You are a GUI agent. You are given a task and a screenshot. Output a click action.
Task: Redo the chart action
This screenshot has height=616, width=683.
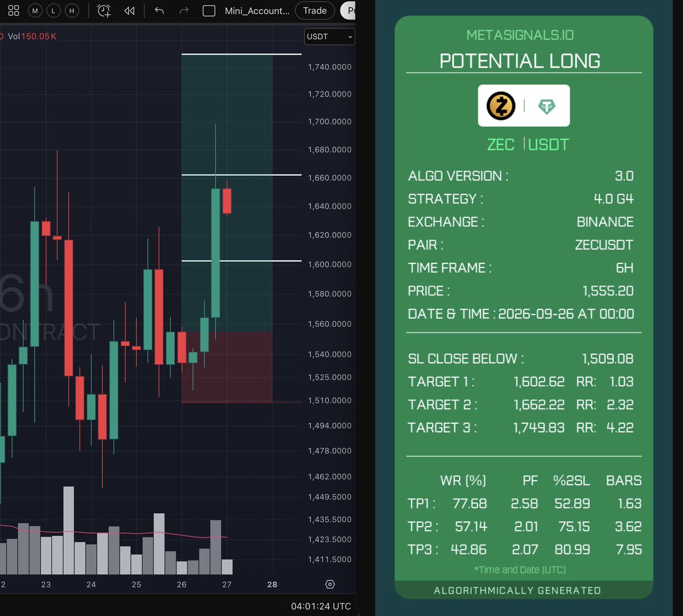[184, 10]
